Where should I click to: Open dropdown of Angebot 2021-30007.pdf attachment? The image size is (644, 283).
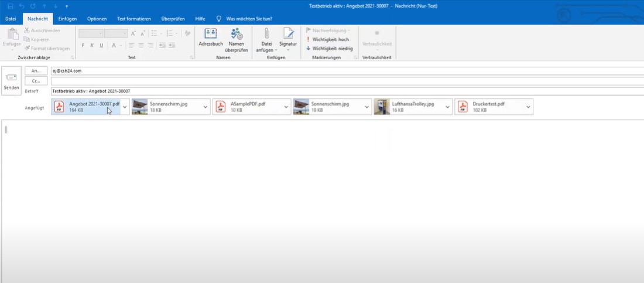[x=125, y=107]
